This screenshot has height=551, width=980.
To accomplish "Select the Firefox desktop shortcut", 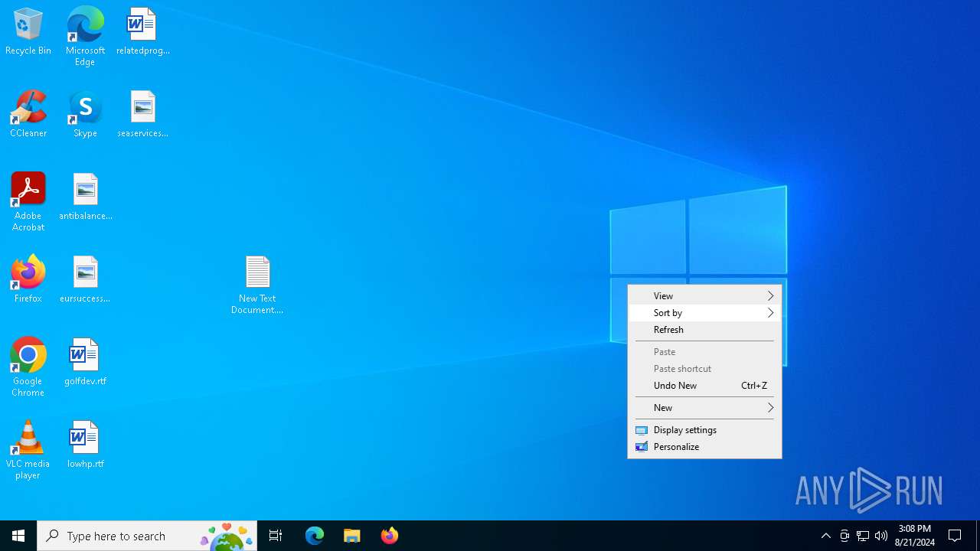I will pos(28,279).
